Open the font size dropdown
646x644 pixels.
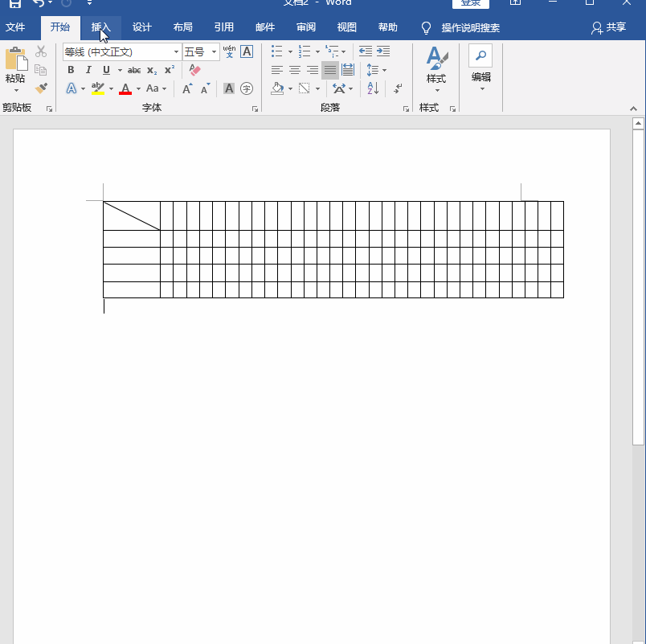coord(214,52)
